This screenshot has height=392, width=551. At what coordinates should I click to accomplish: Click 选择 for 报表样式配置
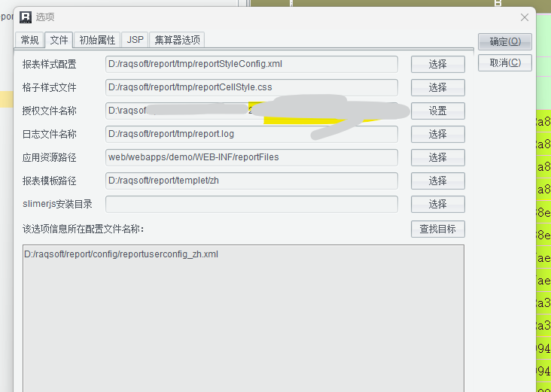[x=438, y=64]
